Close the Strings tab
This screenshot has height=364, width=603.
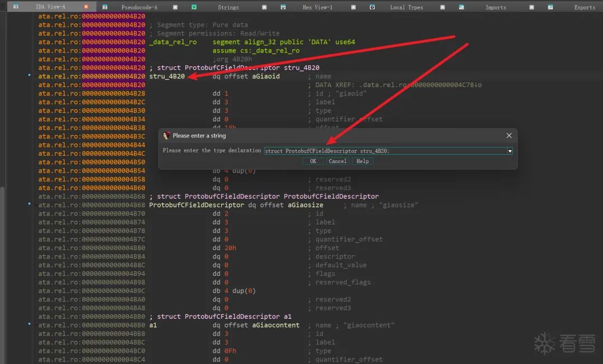[x=264, y=7]
